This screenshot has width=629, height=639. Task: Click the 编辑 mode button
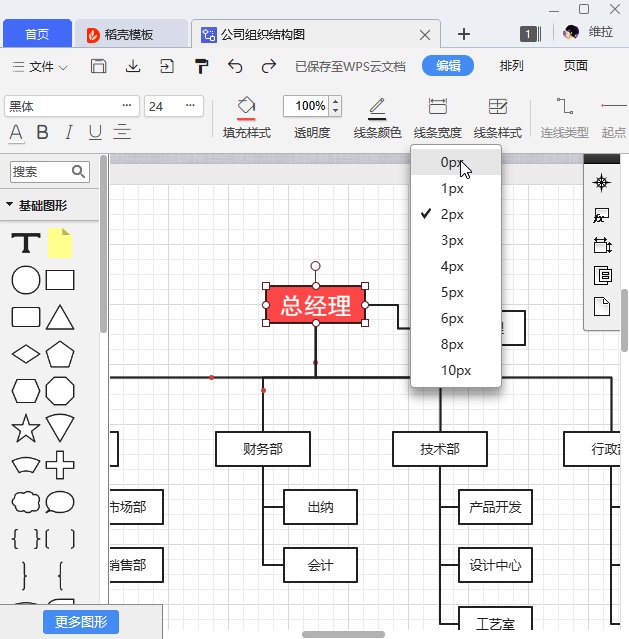(x=448, y=66)
